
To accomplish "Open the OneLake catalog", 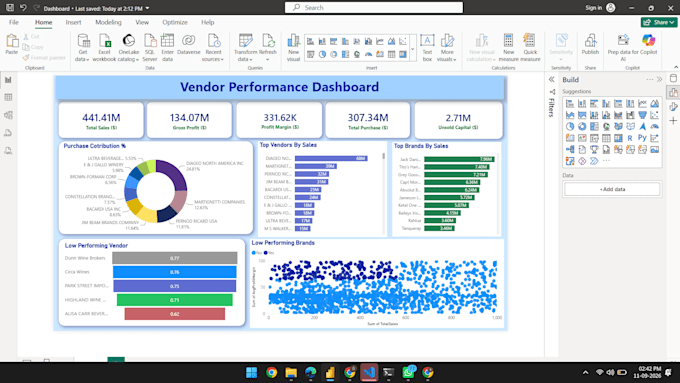I will (x=128, y=48).
